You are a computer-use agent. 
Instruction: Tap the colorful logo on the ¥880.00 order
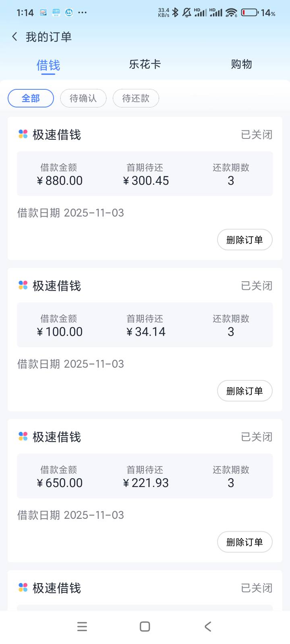click(x=23, y=134)
